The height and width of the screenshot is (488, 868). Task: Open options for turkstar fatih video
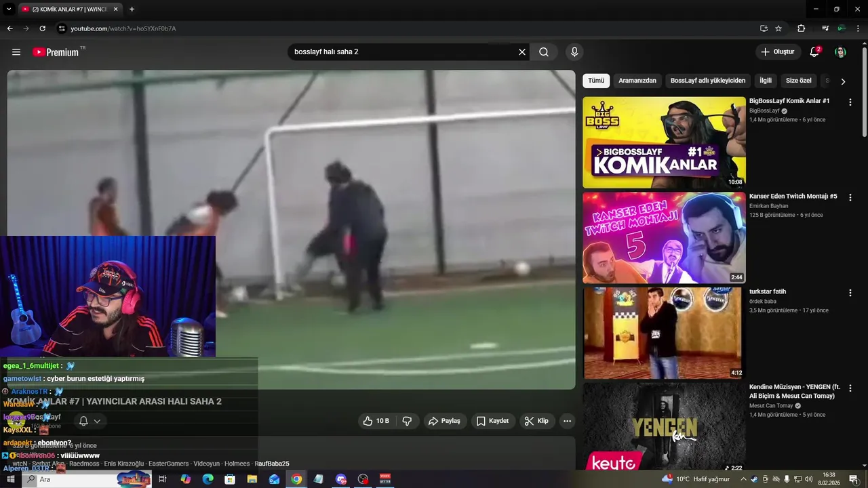pyautogui.click(x=850, y=293)
